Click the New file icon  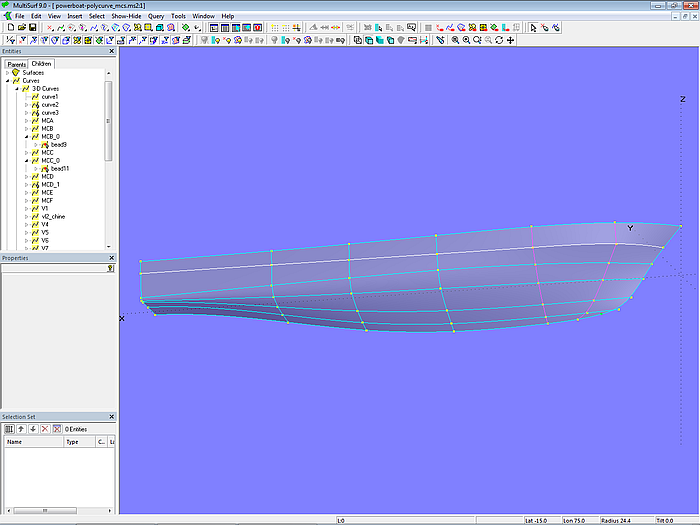point(9,28)
